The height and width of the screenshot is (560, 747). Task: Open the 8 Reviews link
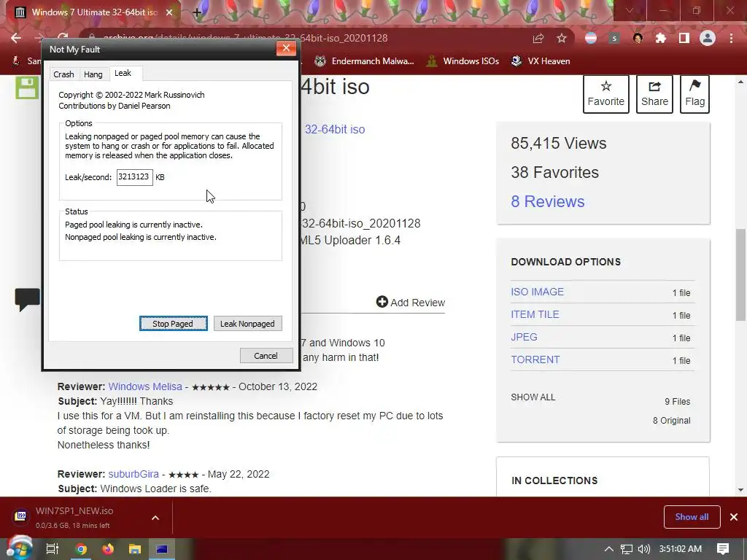[547, 201]
